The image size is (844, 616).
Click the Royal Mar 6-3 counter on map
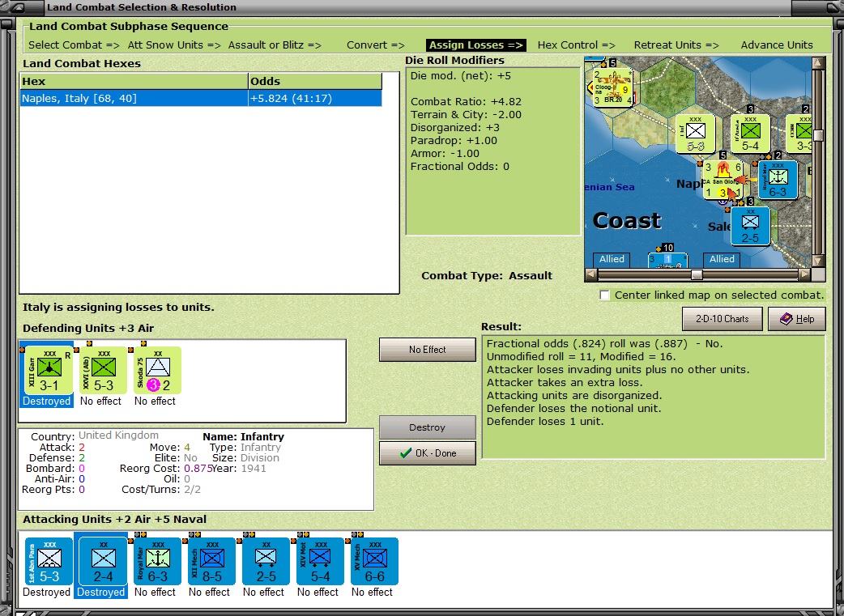point(778,181)
